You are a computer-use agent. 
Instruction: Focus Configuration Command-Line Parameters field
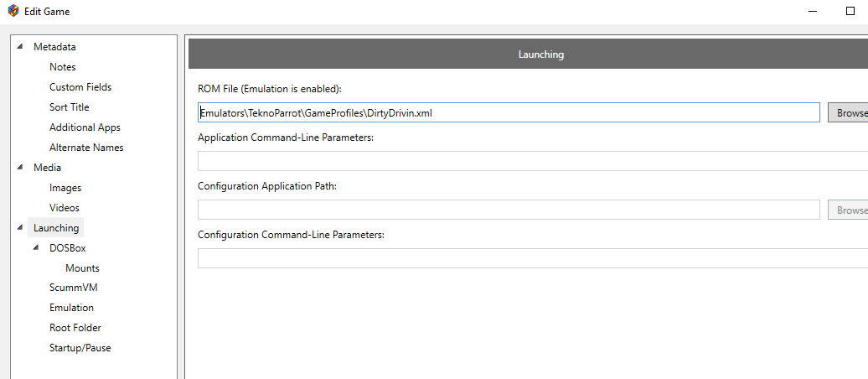tap(533, 258)
